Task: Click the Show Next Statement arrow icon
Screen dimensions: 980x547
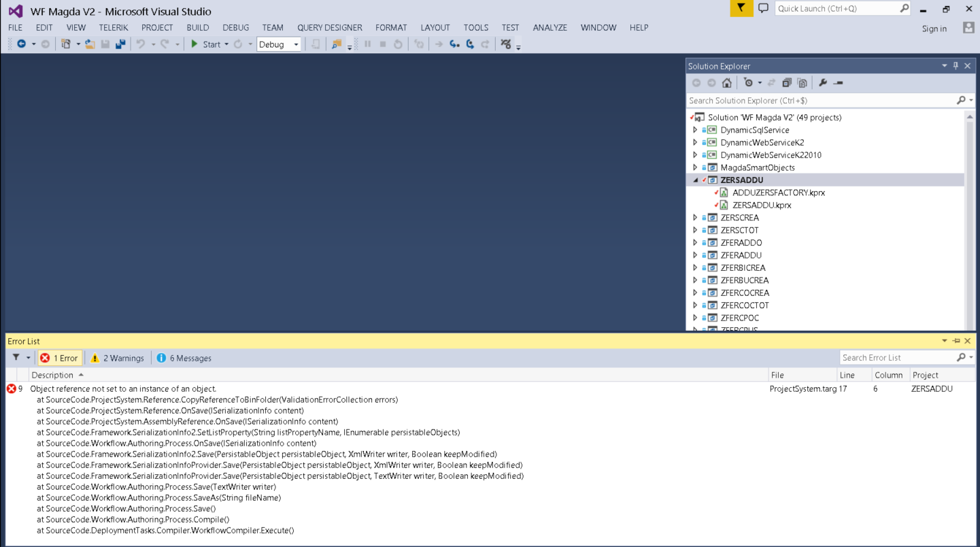Action: click(439, 44)
